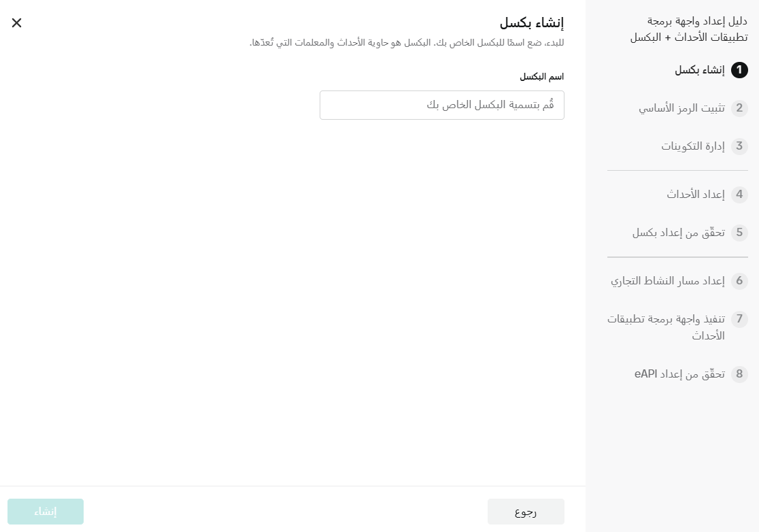Click the step 1 circle for إنشاء بكسل

click(739, 70)
